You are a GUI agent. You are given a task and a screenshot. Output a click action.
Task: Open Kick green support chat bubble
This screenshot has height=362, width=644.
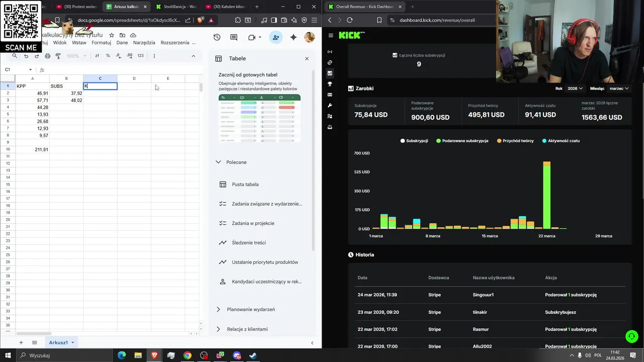(631, 336)
